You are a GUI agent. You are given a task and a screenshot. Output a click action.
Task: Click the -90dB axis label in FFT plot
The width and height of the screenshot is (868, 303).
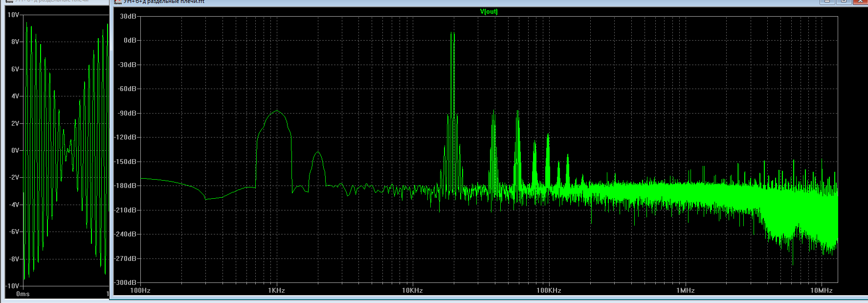coord(127,113)
